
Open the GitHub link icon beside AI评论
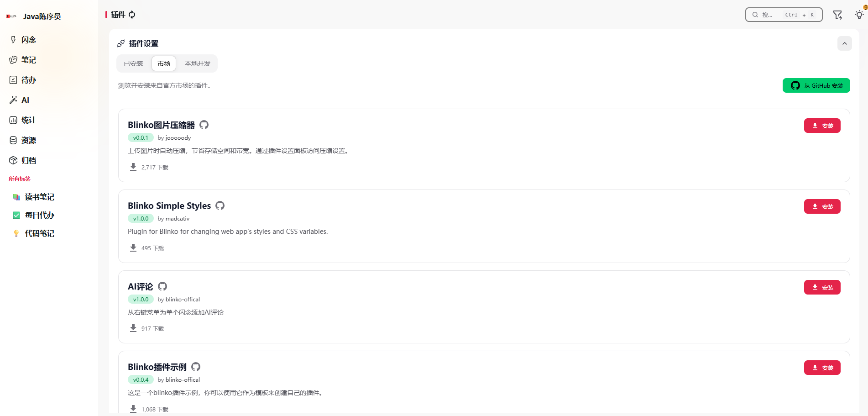(x=162, y=286)
